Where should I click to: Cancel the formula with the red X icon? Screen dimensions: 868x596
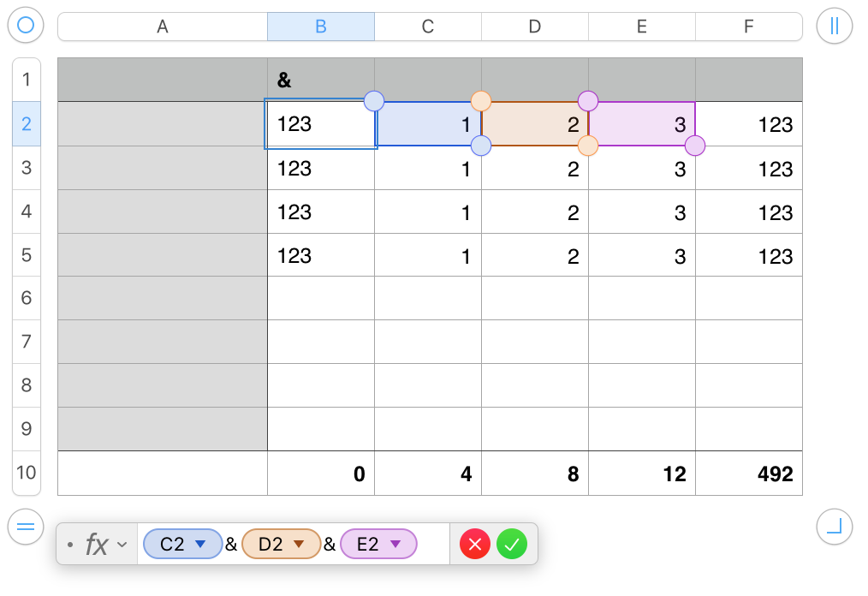[x=475, y=544]
